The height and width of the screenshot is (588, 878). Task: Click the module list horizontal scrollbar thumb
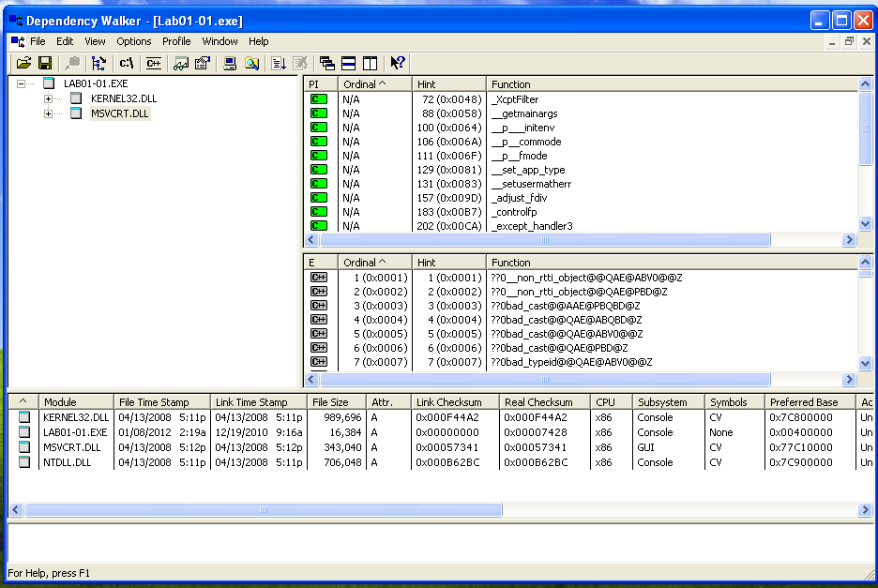pyautogui.click(x=264, y=509)
